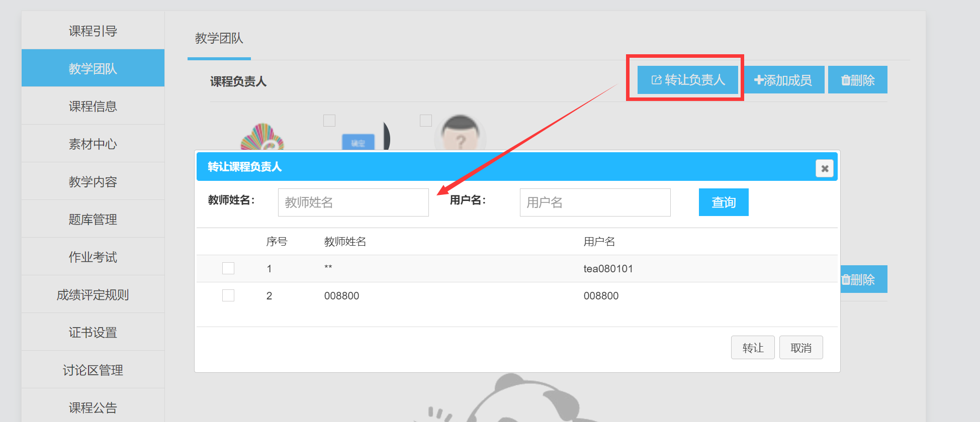Open 课程信息 in the sidebar

tap(93, 106)
